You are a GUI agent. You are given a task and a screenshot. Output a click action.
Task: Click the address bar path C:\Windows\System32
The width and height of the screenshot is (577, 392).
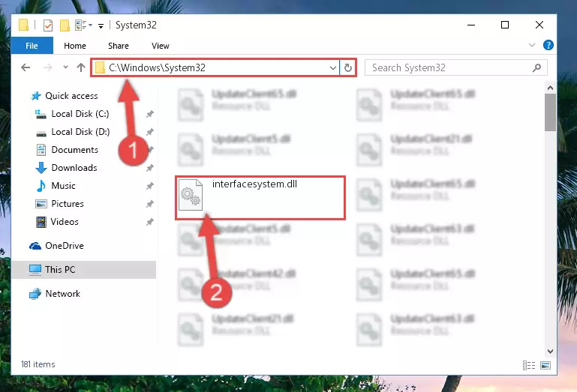[157, 67]
